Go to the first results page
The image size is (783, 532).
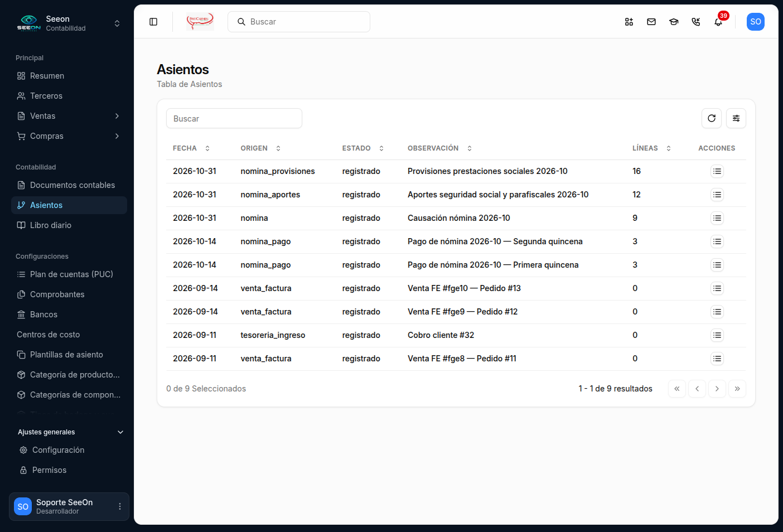pyautogui.click(x=677, y=389)
